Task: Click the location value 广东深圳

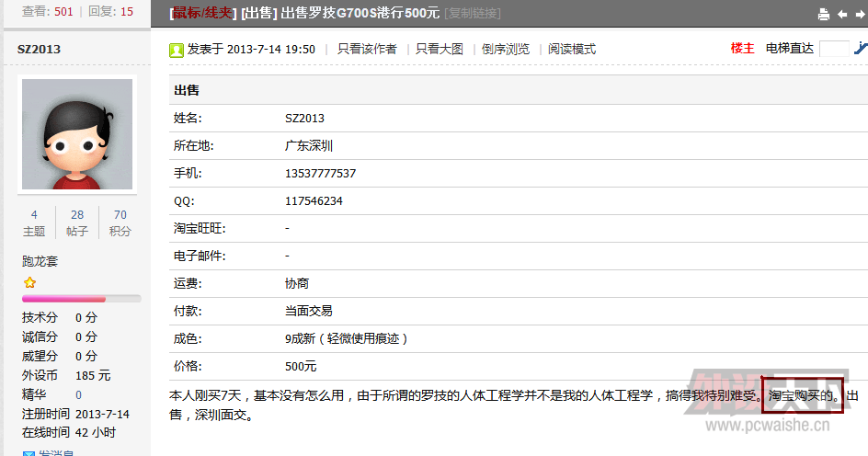Action: (309, 145)
